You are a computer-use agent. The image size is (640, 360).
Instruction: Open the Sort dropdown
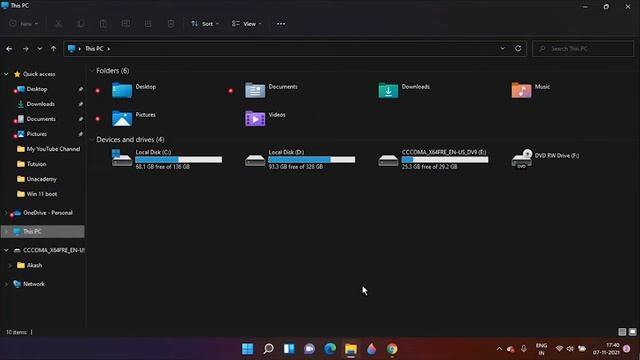click(205, 24)
